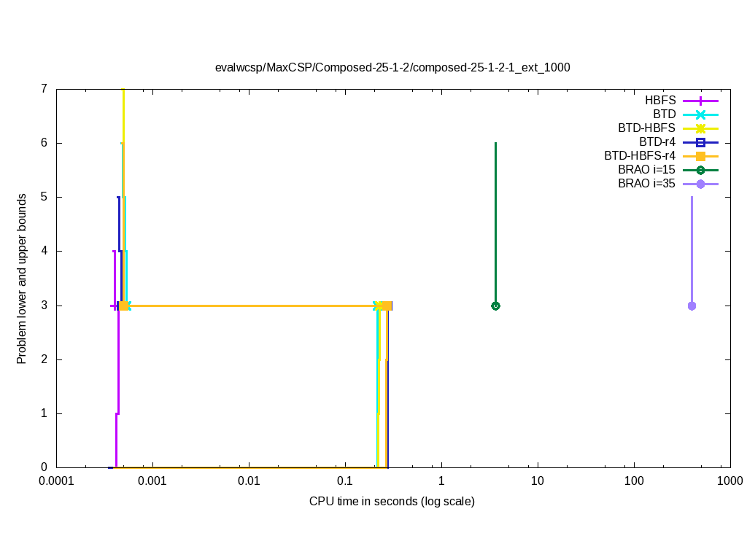Click the BRAO i=15 legend text
The width and height of the screenshot is (747, 560).
pos(646,170)
